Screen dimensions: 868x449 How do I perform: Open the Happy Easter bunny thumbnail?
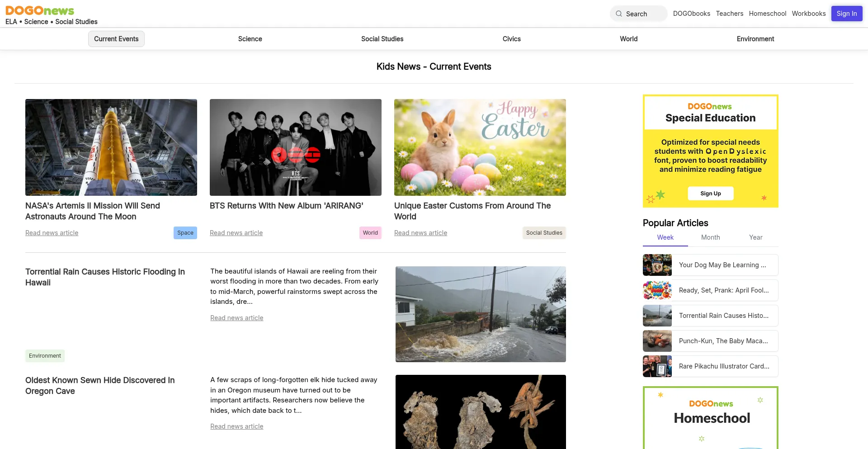tap(480, 147)
